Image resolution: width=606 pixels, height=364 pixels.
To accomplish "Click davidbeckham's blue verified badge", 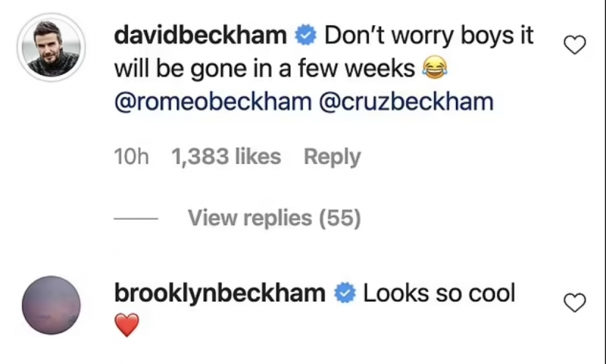I will pyautogui.click(x=306, y=36).
